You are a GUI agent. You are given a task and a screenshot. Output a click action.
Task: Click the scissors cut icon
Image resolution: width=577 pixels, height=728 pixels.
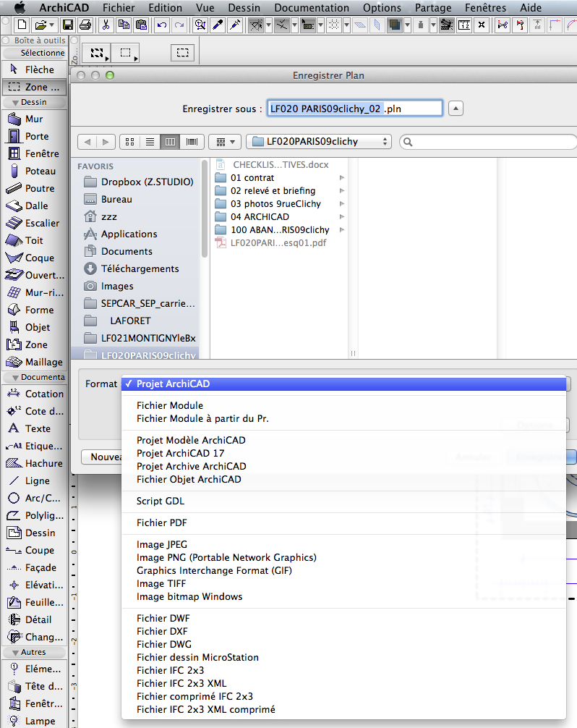[x=106, y=25]
